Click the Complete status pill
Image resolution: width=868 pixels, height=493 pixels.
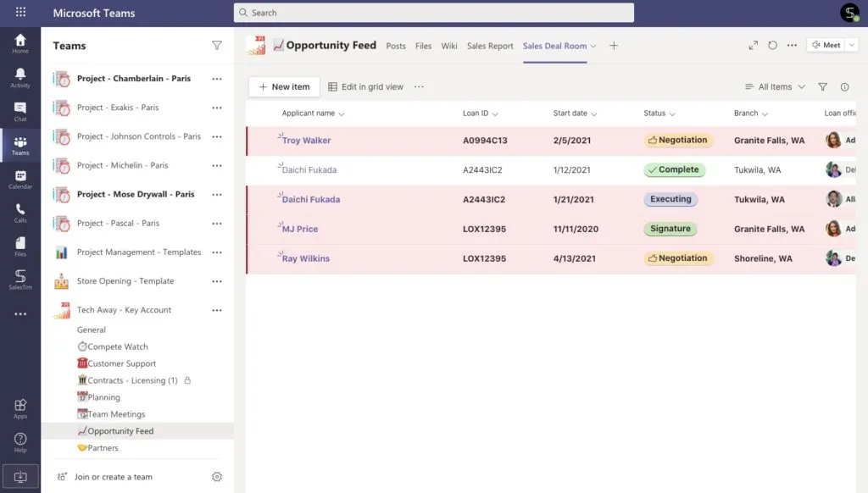click(x=674, y=170)
